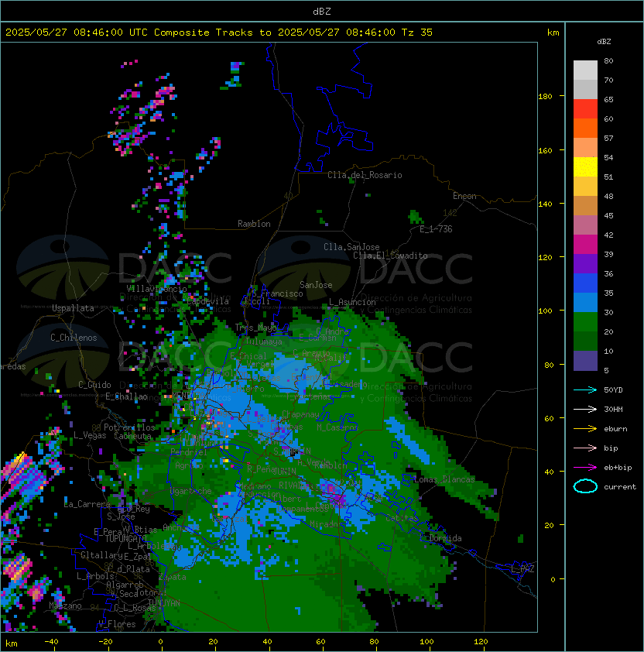The height and width of the screenshot is (652, 644).
Task: Click the 'Cacheuta' map label
Action: point(132,436)
